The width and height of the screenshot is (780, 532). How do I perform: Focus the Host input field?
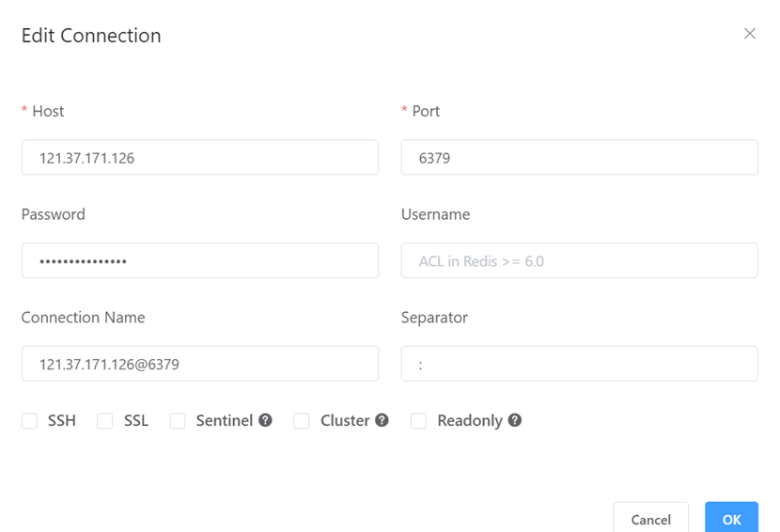click(x=200, y=157)
